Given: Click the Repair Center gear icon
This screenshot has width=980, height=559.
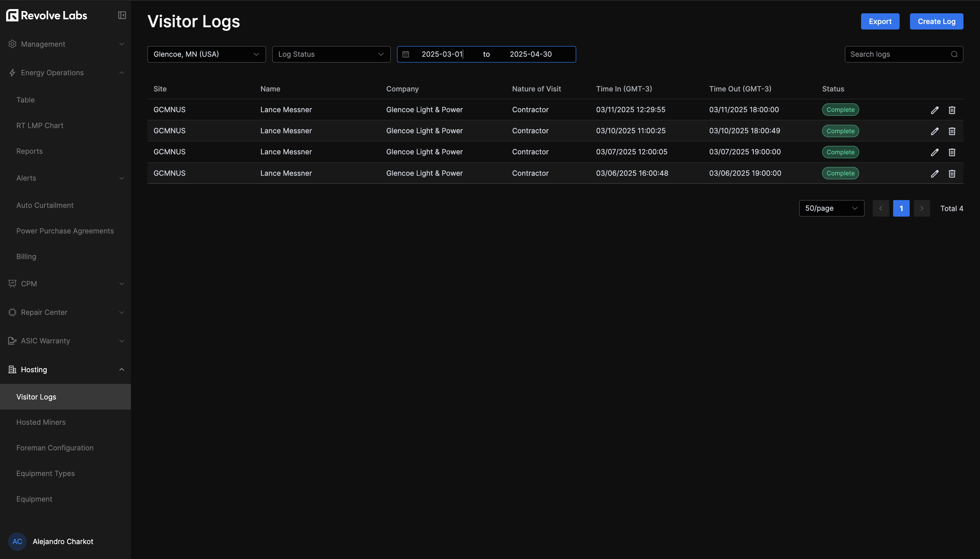Looking at the screenshot, I should pyautogui.click(x=12, y=312).
